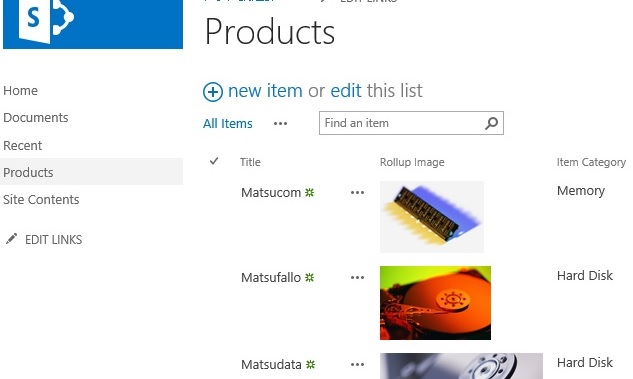Click the Products page heading

(x=270, y=31)
